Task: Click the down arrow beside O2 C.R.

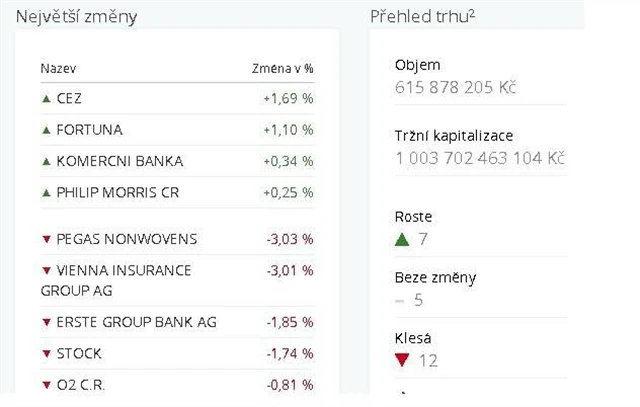Action: (x=45, y=385)
